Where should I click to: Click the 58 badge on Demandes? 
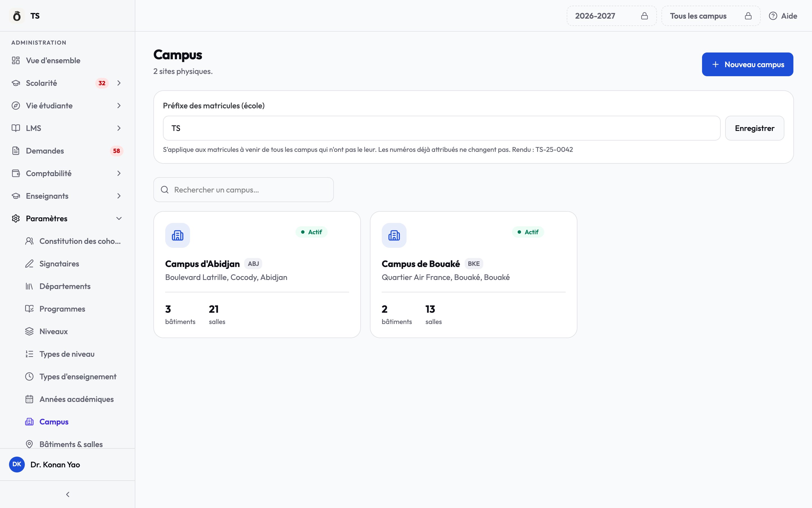116,151
